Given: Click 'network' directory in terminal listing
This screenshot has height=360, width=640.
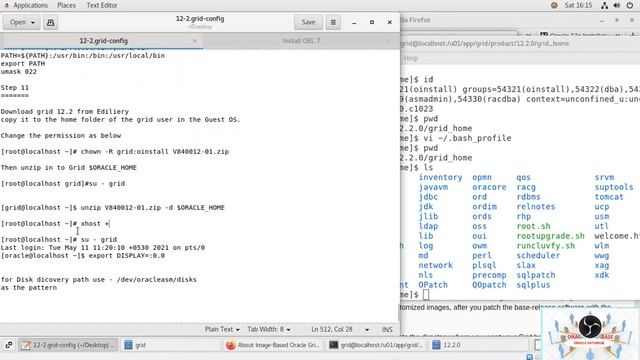Looking at the screenshot, I should (x=436, y=265).
